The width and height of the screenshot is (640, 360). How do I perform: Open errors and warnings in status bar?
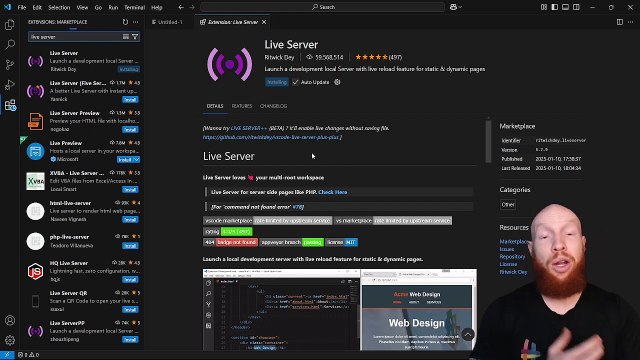28,355
